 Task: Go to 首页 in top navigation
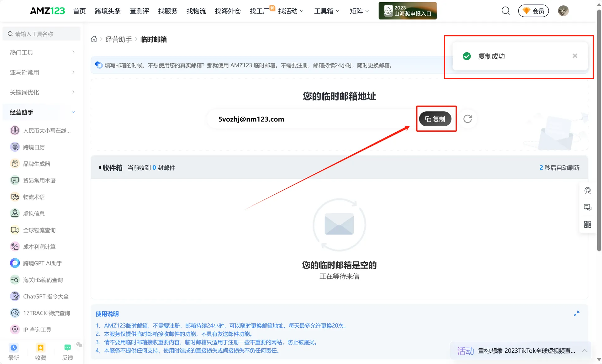point(79,11)
